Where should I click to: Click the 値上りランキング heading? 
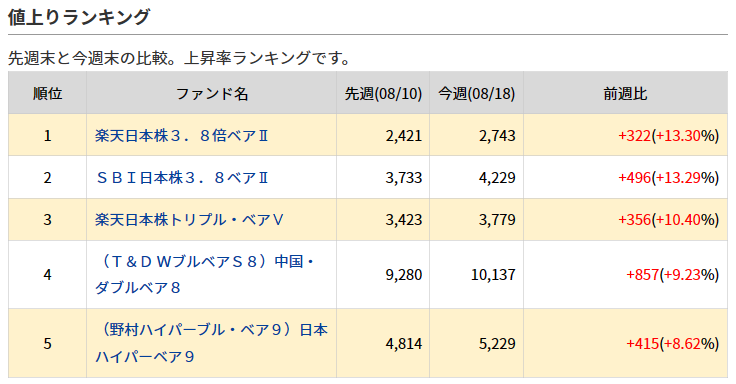(79, 17)
